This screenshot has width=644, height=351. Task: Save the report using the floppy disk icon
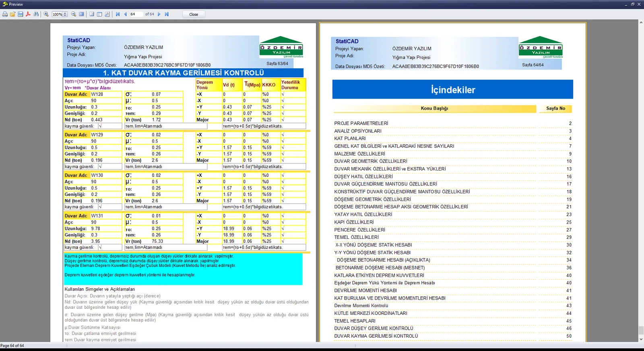click(x=20, y=14)
